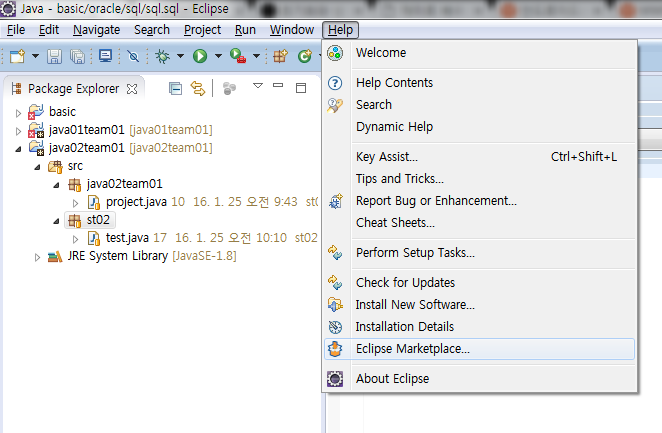Click the Save All toolbar icon
662x433 pixels.
click(77, 56)
